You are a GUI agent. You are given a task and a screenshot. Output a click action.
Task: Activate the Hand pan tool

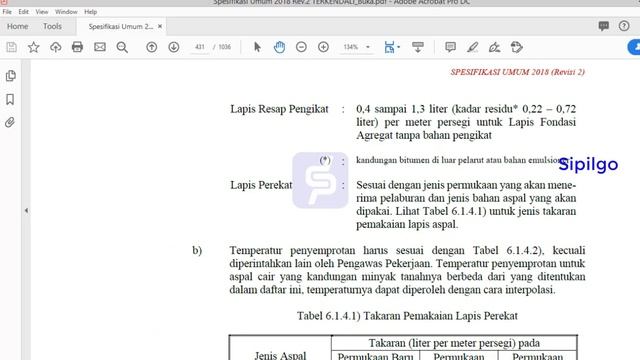279,47
